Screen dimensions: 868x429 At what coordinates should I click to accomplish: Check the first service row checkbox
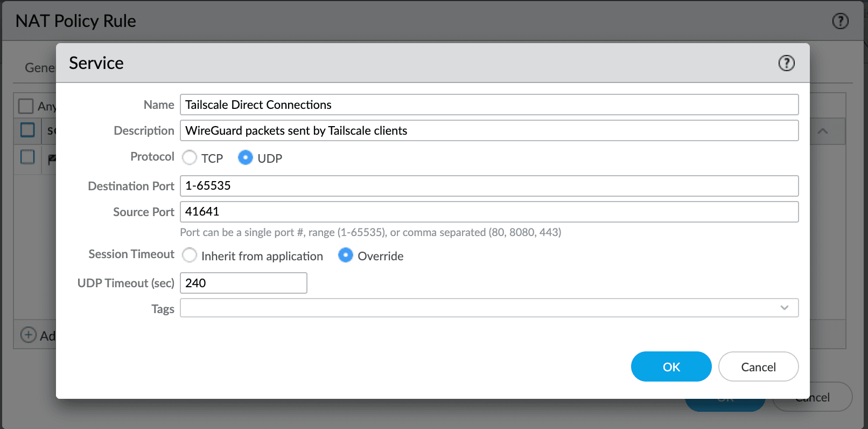tap(27, 130)
